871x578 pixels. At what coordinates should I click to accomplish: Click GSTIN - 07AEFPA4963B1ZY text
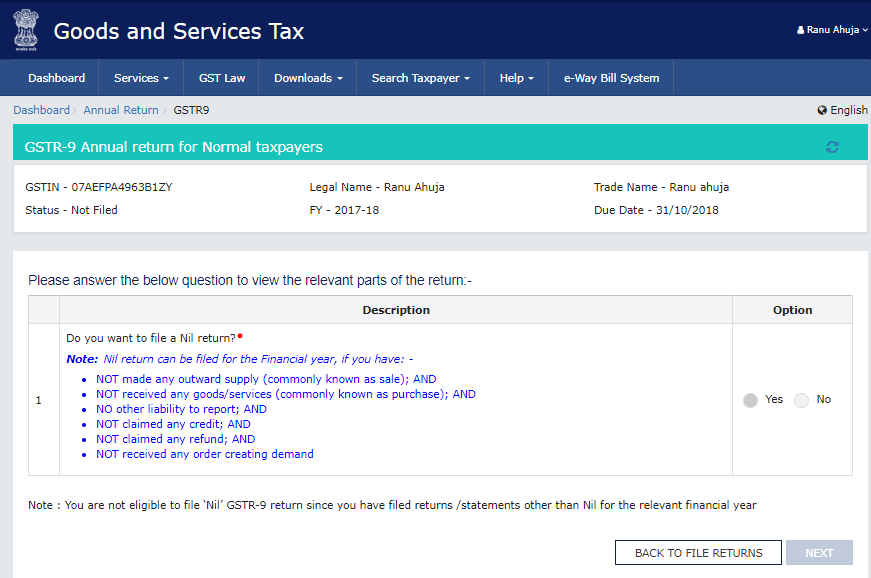click(99, 187)
